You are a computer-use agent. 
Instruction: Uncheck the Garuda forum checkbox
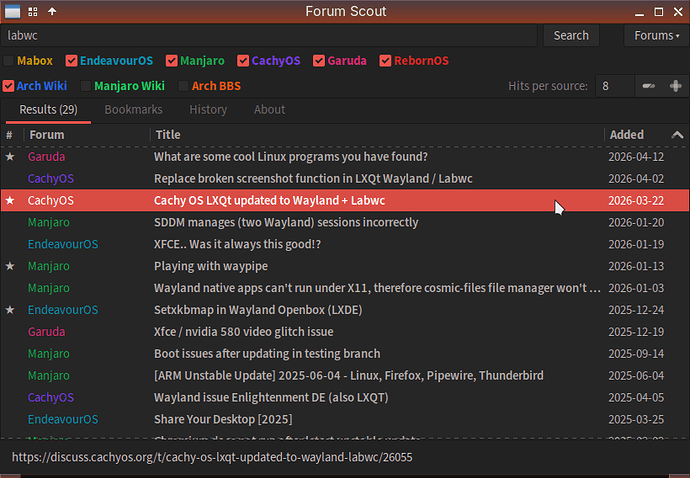(319, 61)
